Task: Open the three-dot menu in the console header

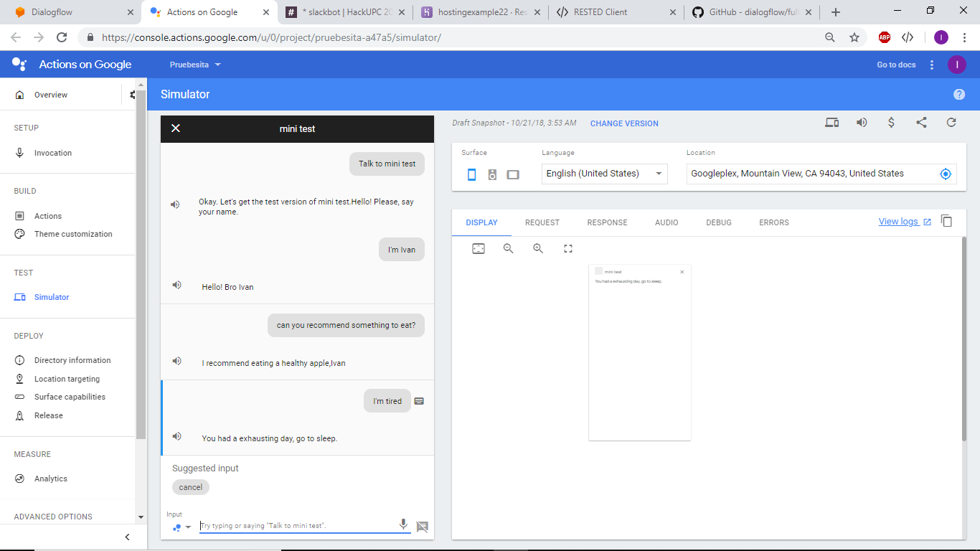Action: (x=932, y=65)
